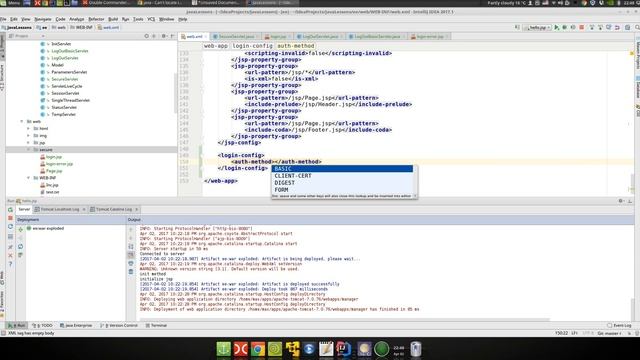Stop the server with the Run panel red square
The width and height of the screenshot is (640, 360).
[x=10, y=218]
